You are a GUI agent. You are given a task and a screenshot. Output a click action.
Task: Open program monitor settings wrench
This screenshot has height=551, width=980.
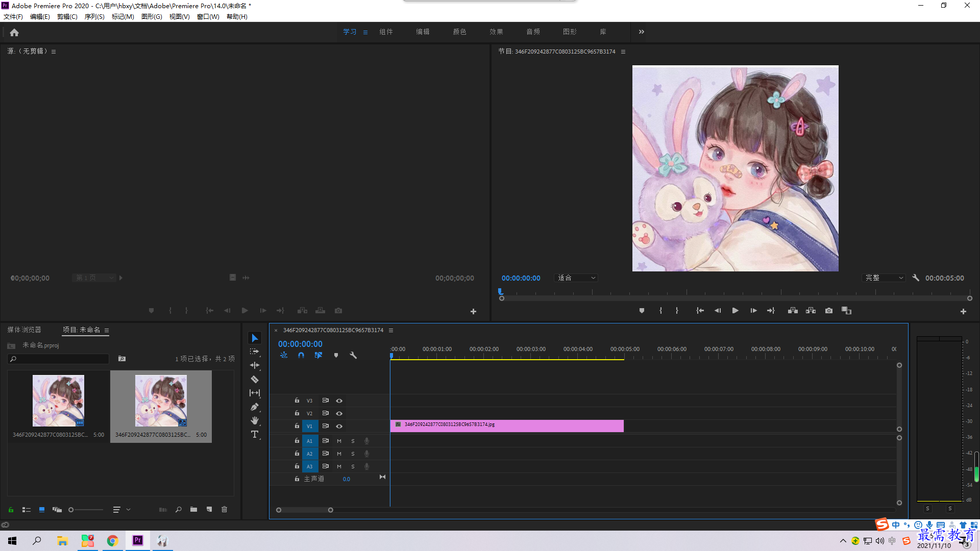tap(916, 278)
